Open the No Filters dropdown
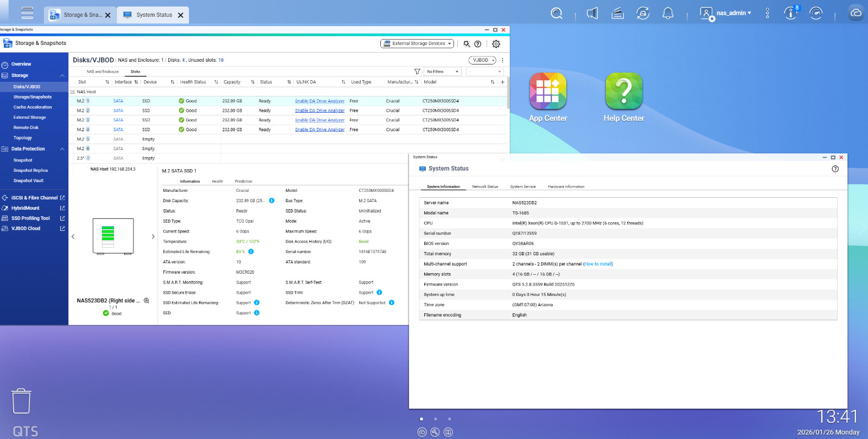 click(x=442, y=72)
